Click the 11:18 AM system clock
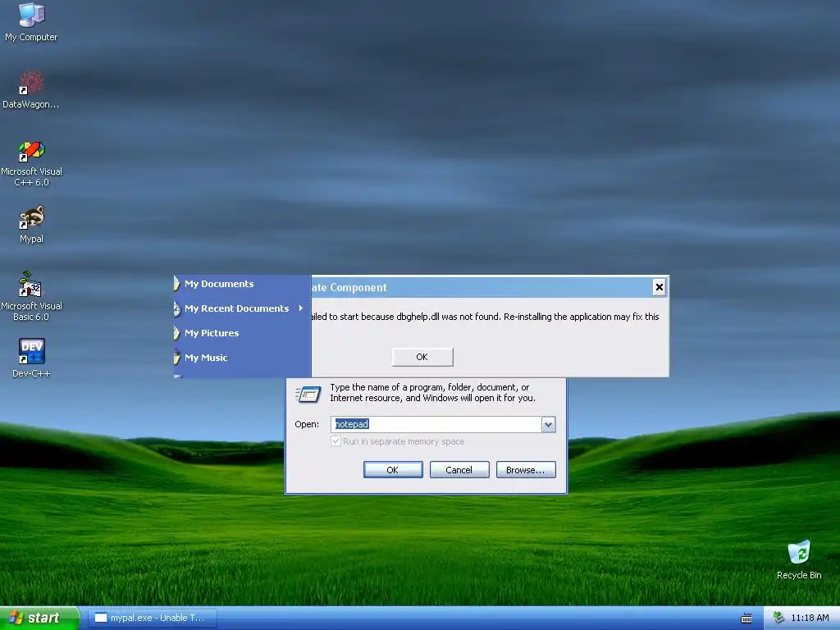The width and height of the screenshot is (840, 630). tap(810, 618)
